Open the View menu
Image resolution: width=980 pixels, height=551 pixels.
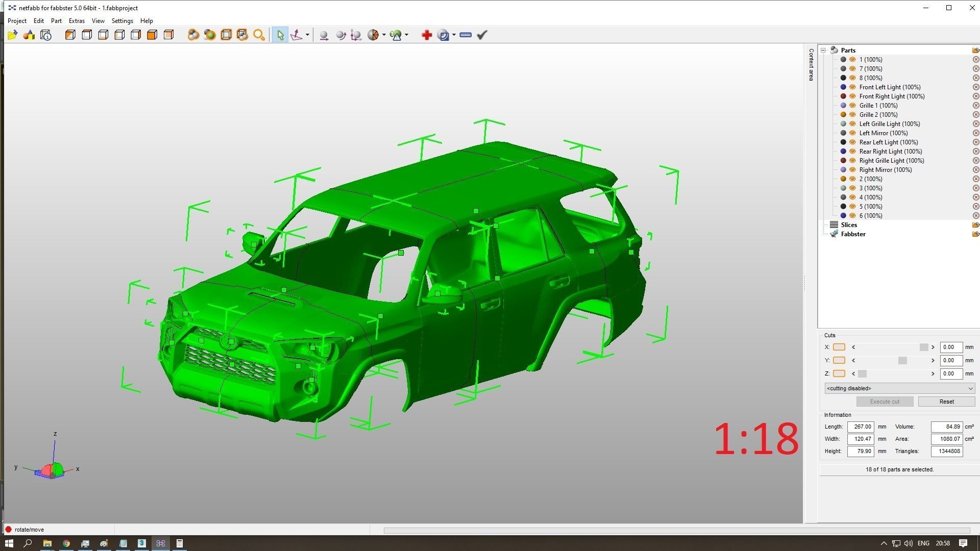pyautogui.click(x=98, y=21)
